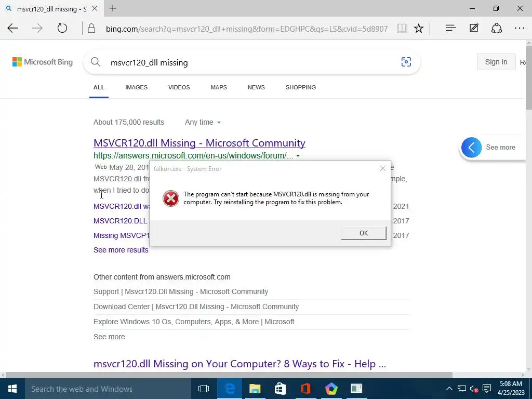Click the blue See more arrow circle

pyautogui.click(x=471, y=147)
